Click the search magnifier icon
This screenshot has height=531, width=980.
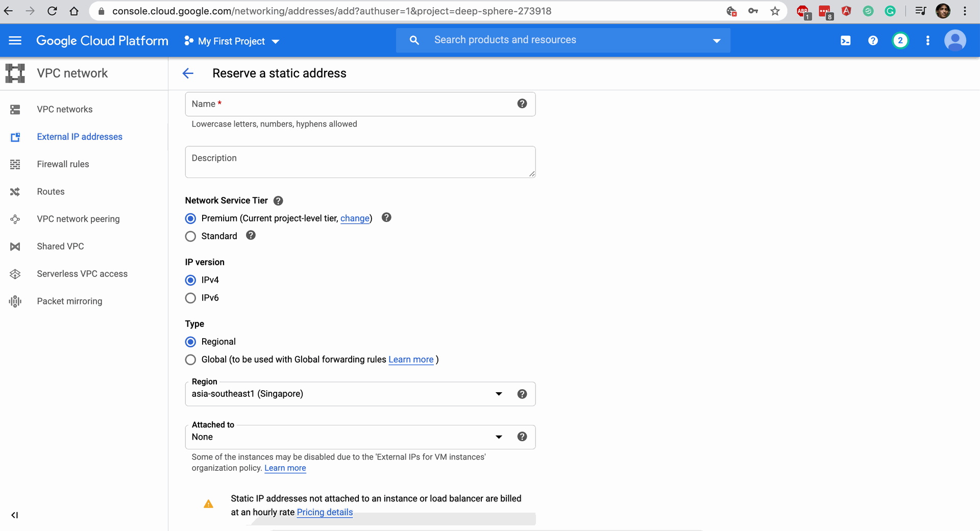pos(414,40)
